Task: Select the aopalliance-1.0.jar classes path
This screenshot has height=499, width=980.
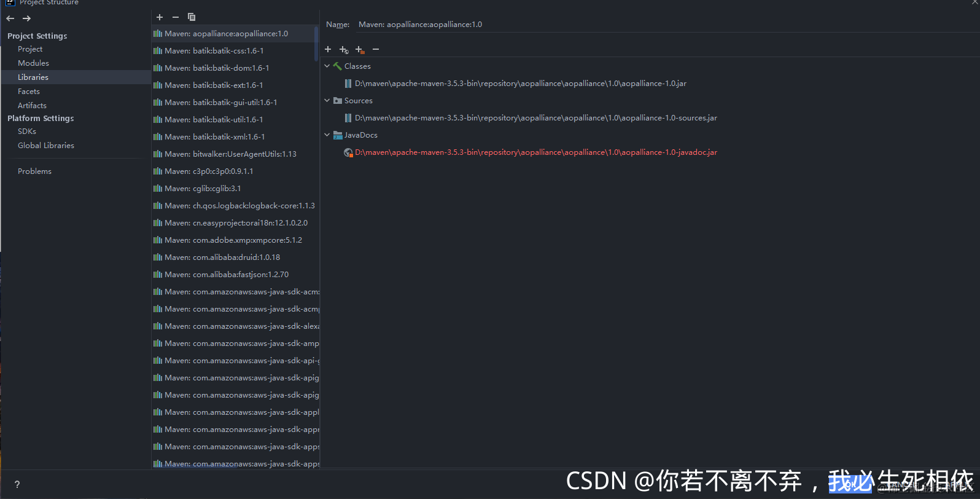Action: tap(521, 84)
